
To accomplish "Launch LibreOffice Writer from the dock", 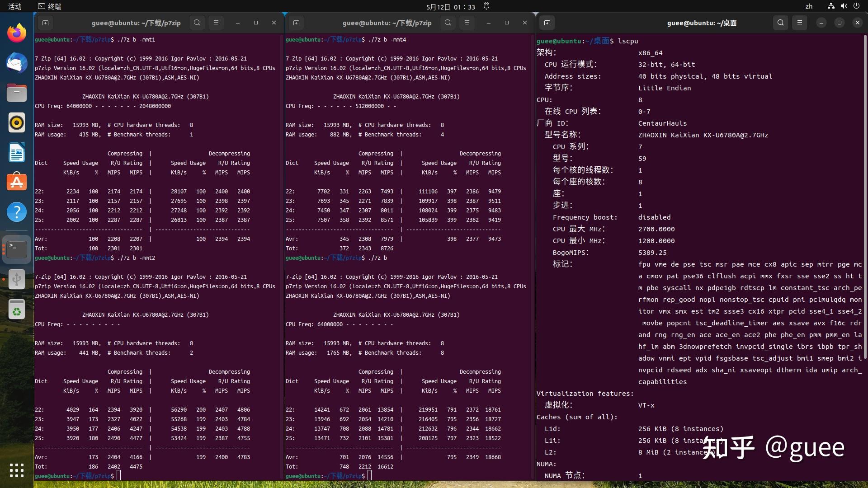I will [x=16, y=153].
